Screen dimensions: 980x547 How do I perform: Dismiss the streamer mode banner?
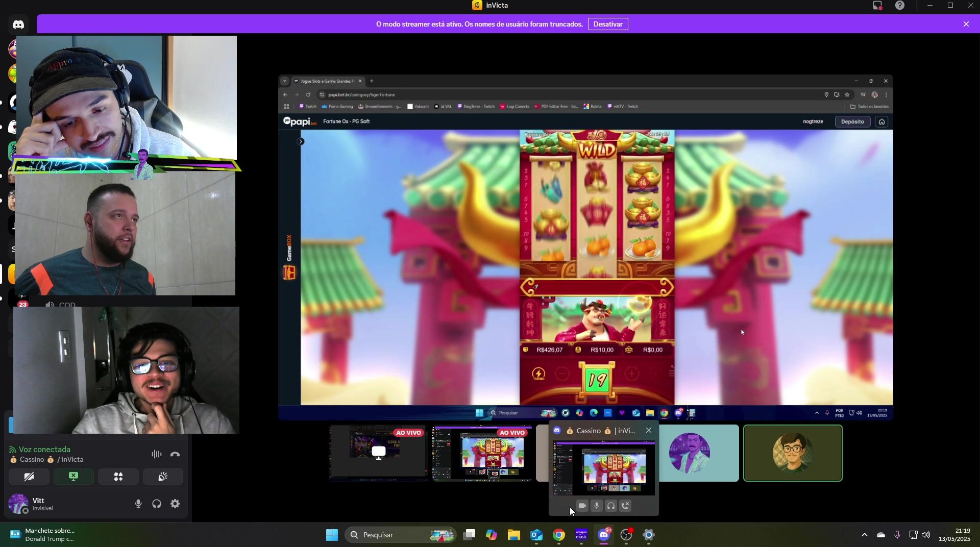click(966, 24)
